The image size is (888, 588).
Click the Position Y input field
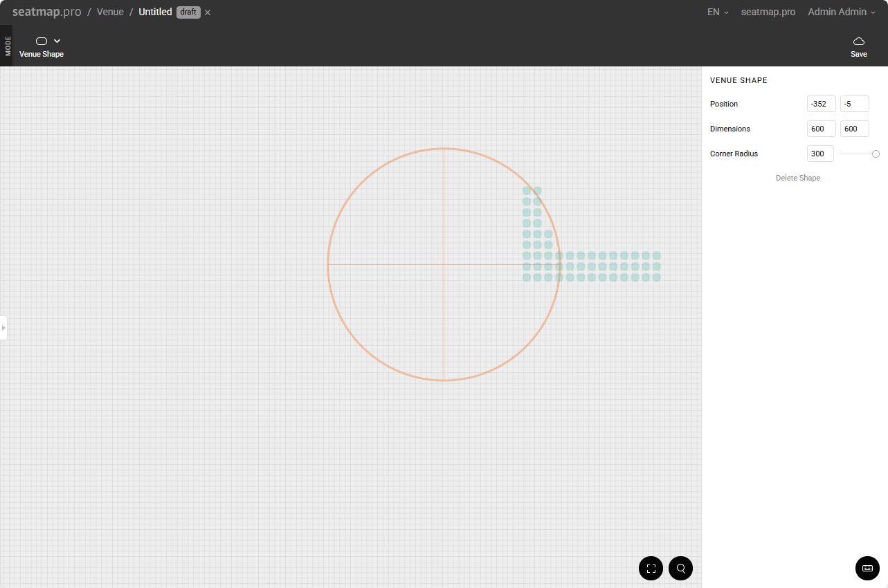854,104
